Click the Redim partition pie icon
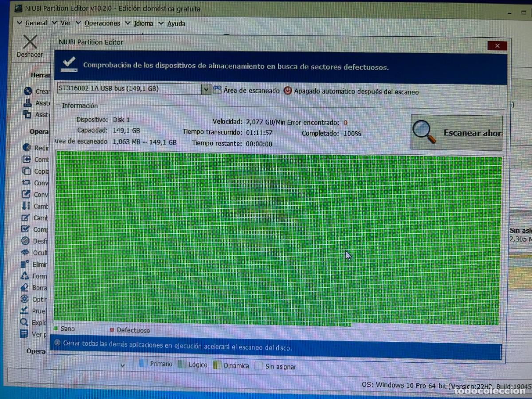The height and width of the screenshot is (399, 532). [27, 148]
